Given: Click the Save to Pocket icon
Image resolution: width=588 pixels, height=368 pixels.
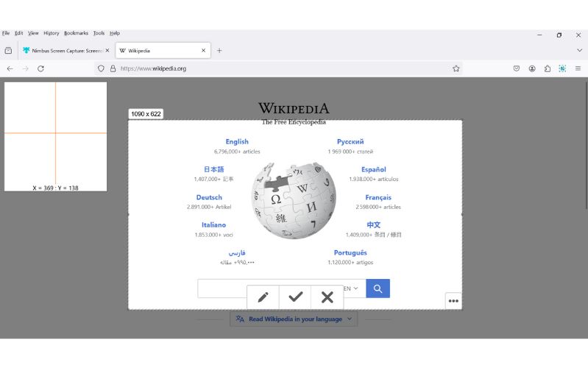Looking at the screenshot, I should (x=517, y=68).
